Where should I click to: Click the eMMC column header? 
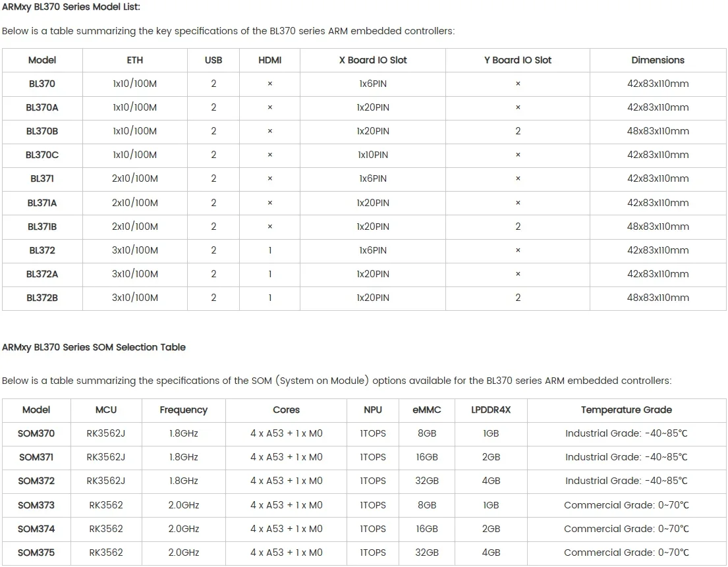427,410
